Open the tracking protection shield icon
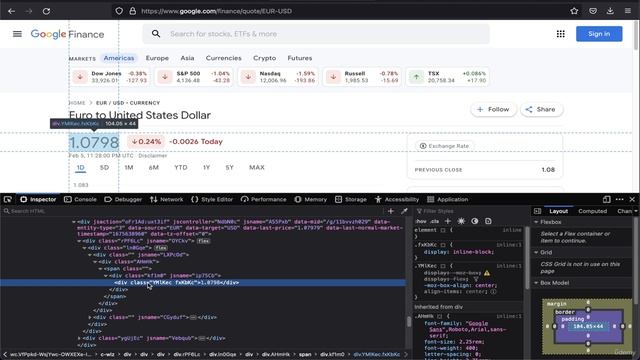This screenshot has height=360, width=640. (x=119, y=11)
